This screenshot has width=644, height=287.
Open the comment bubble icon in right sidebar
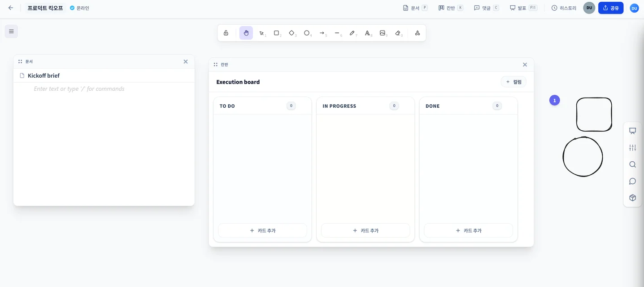click(x=633, y=181)
